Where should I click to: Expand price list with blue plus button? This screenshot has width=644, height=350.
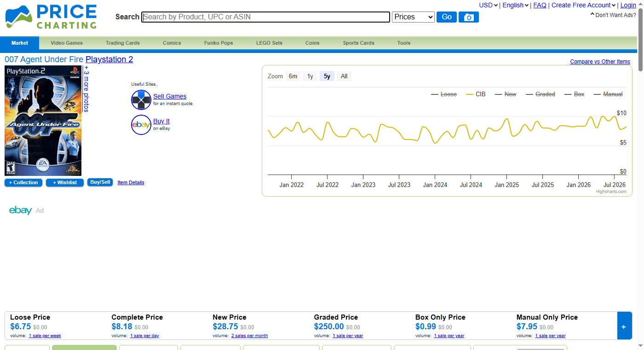click(x=624, y=326)
